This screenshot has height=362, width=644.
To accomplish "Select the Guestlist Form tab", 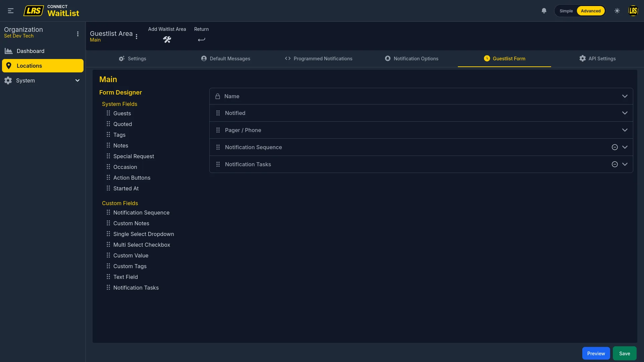I will pyautogui.click(x=504, y=59).
